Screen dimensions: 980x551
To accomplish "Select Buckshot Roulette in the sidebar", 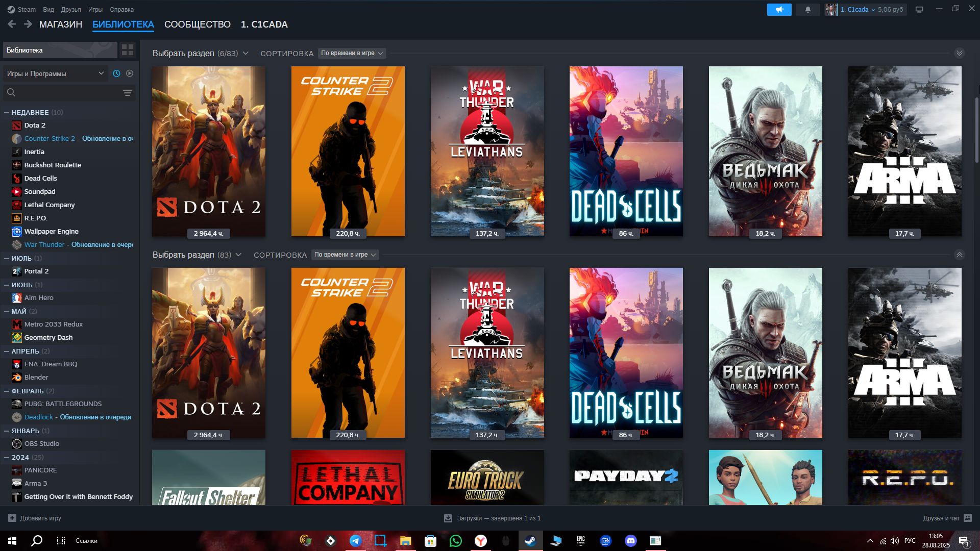I will tap(53, 165).
